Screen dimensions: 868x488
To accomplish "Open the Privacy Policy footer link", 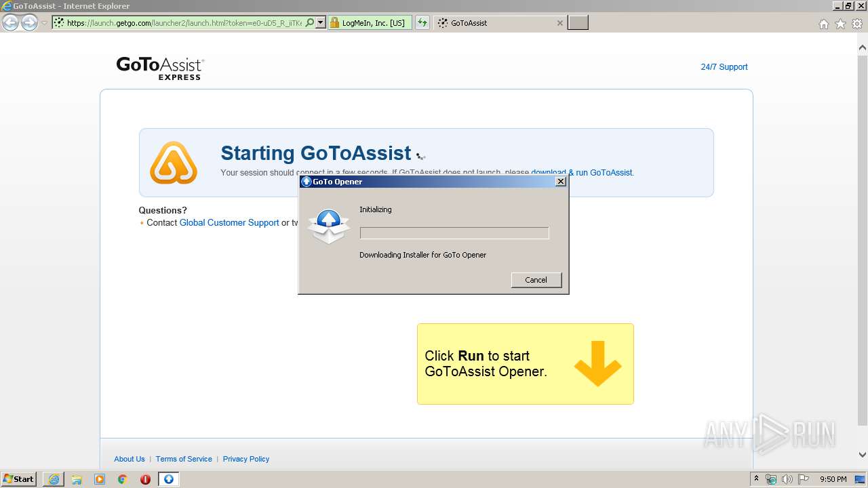I will point(246,459).
